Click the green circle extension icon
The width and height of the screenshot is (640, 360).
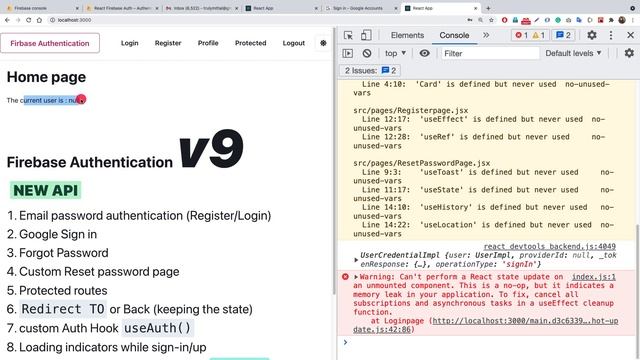pos(558,20)
